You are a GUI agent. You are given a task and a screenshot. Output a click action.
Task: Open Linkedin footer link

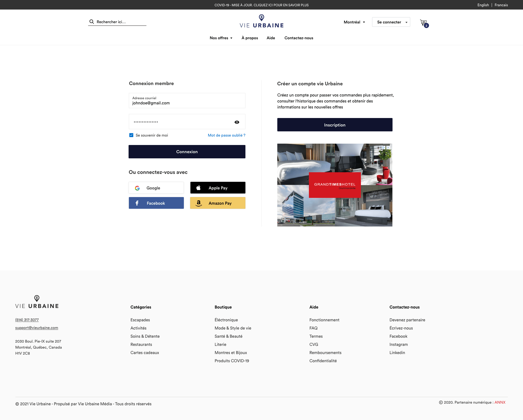click(x=397, y=353)
